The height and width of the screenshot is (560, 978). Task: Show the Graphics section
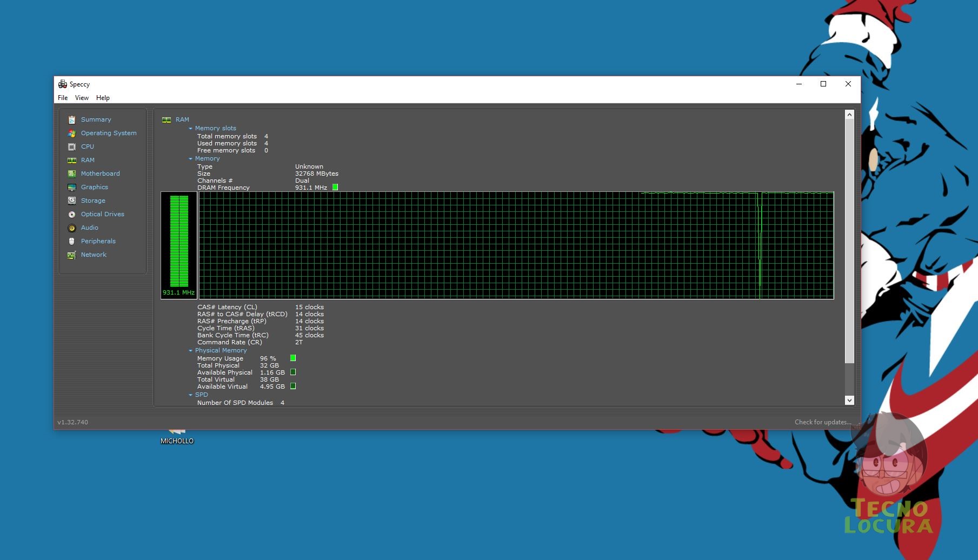click(x=95, y=187)
